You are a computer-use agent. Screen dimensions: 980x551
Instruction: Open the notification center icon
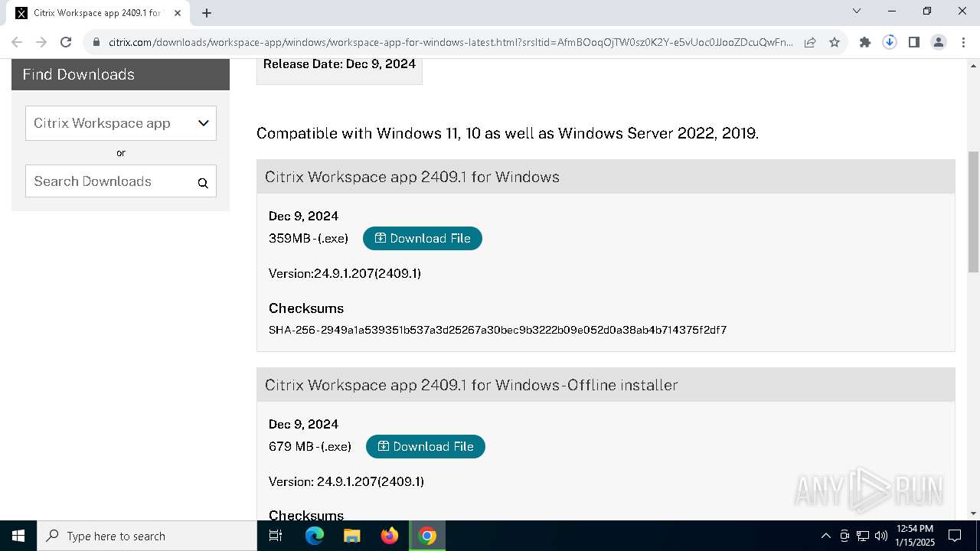click(955, 536)
